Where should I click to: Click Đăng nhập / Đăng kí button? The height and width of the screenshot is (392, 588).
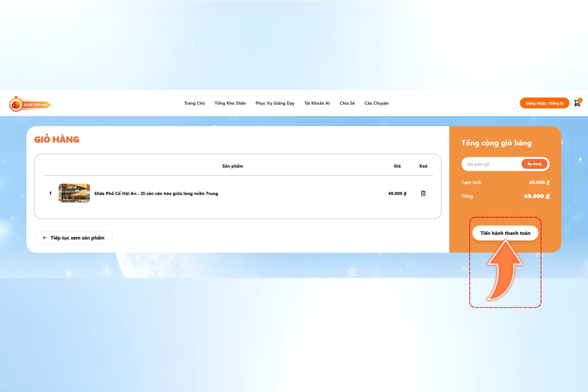pos(544,103)
